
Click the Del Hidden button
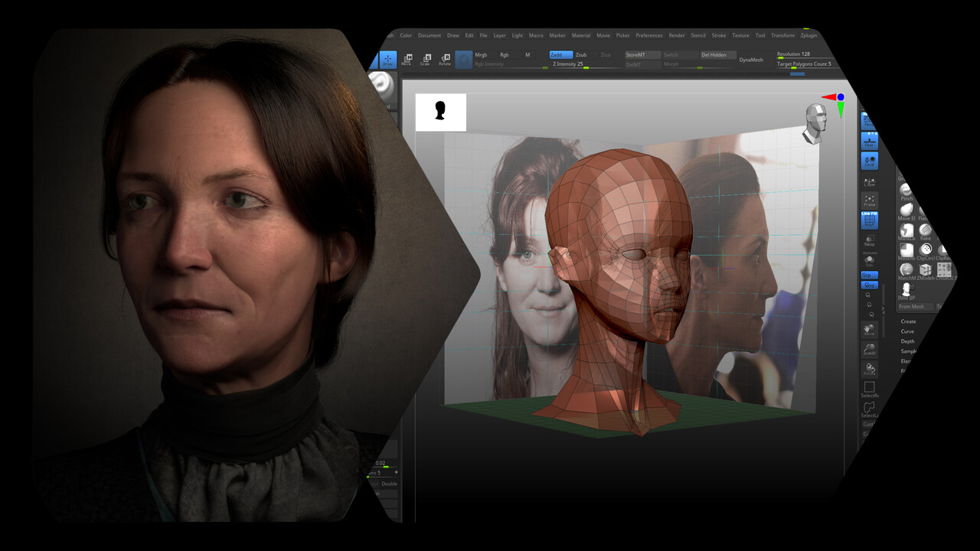714,55
